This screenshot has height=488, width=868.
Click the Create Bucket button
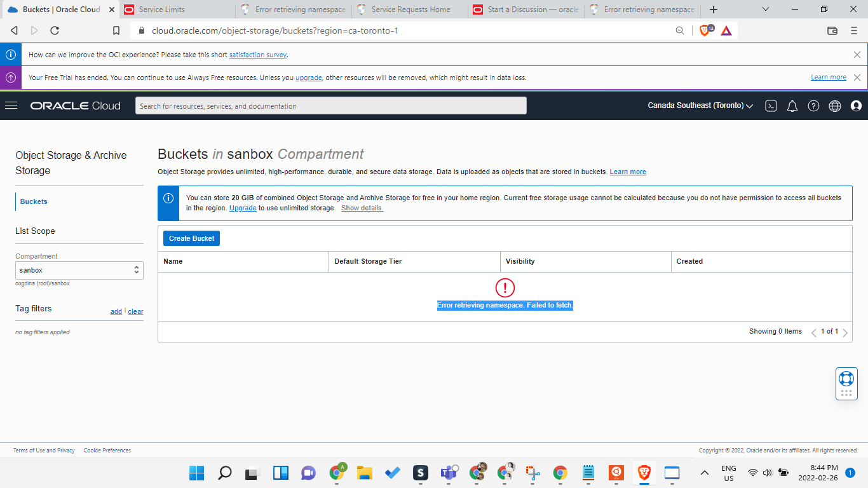[191, 238]
